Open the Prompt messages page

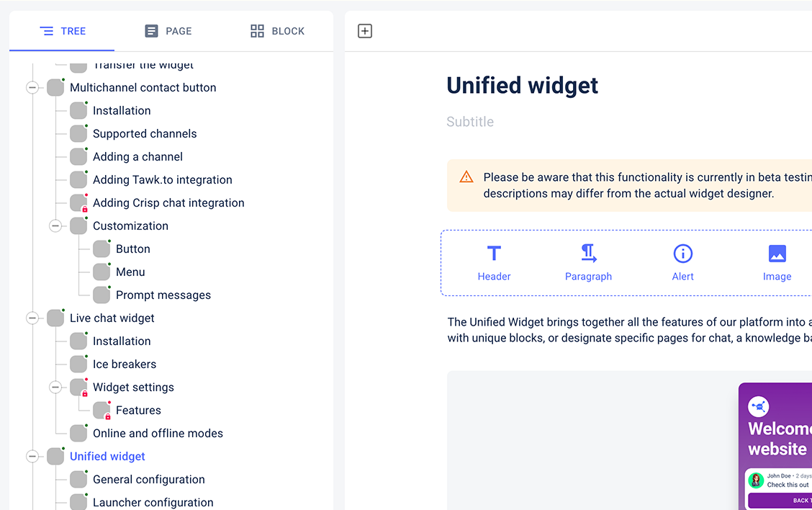tap(162, 295)
